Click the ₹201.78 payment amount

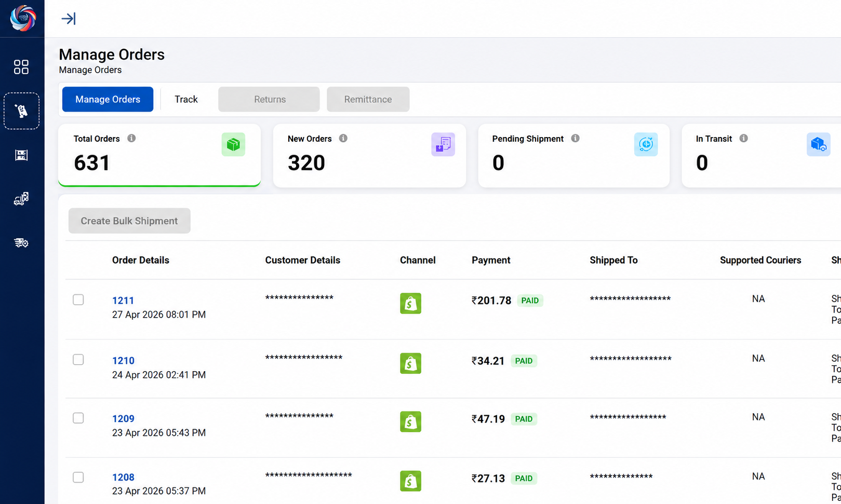[491, 301]
